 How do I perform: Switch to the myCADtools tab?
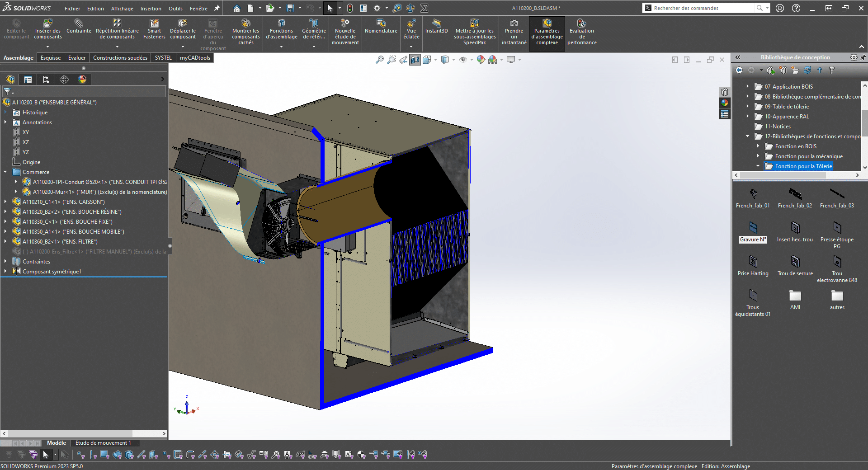click(195, 58)
